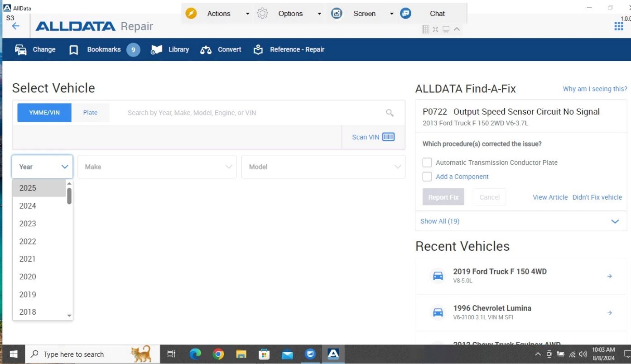This screenshot has height=364, width=631.
Task: Click the Options gear icon
Action: click(263, 14)
